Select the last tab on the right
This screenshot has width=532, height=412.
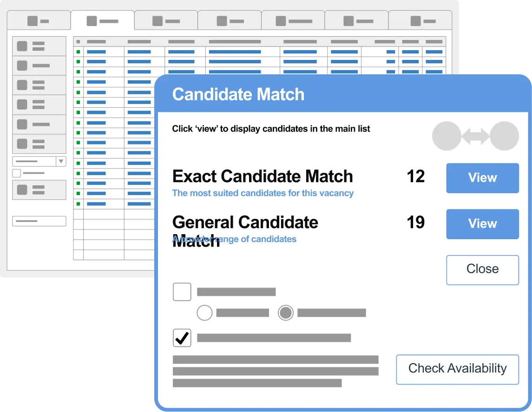420,21
